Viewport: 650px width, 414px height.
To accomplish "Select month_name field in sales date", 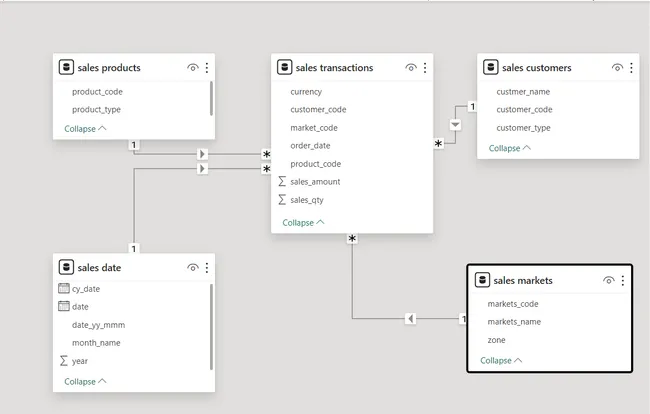I will coord(96,343).
